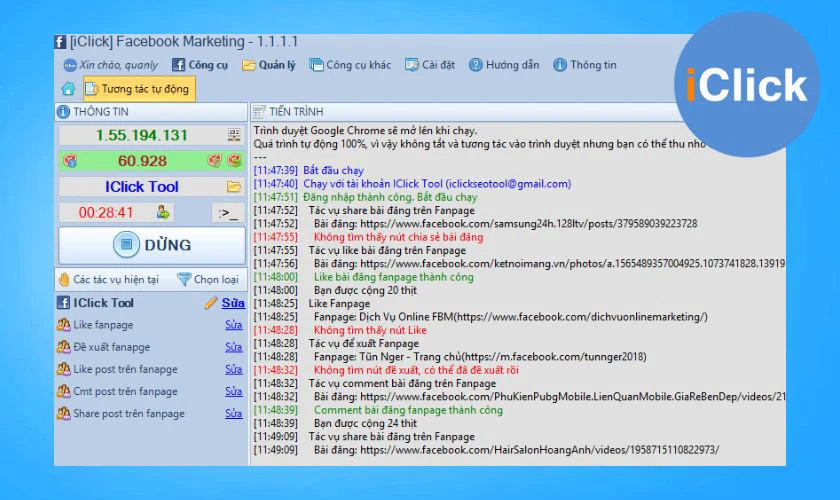The height and width of the screenshot is (500, 840).
Task: Click Sửa link for Like fanpage
Action: (x=234, y=325)
